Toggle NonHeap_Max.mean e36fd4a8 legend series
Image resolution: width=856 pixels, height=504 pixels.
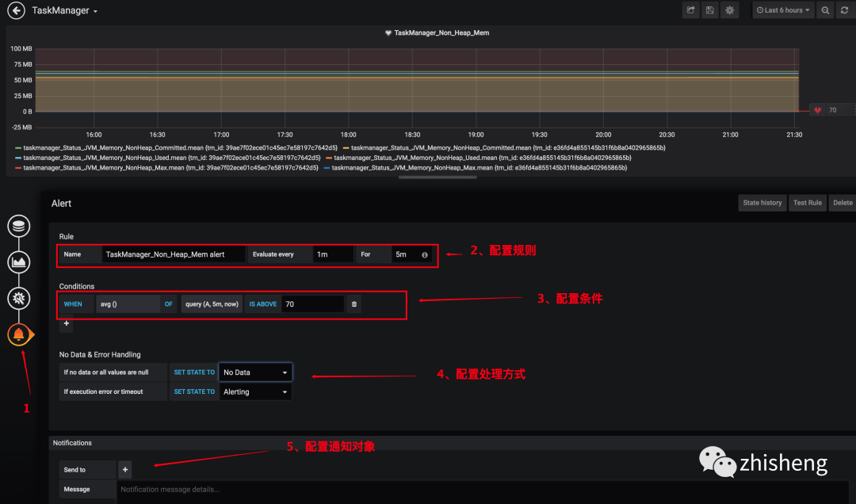pos(480,168)
